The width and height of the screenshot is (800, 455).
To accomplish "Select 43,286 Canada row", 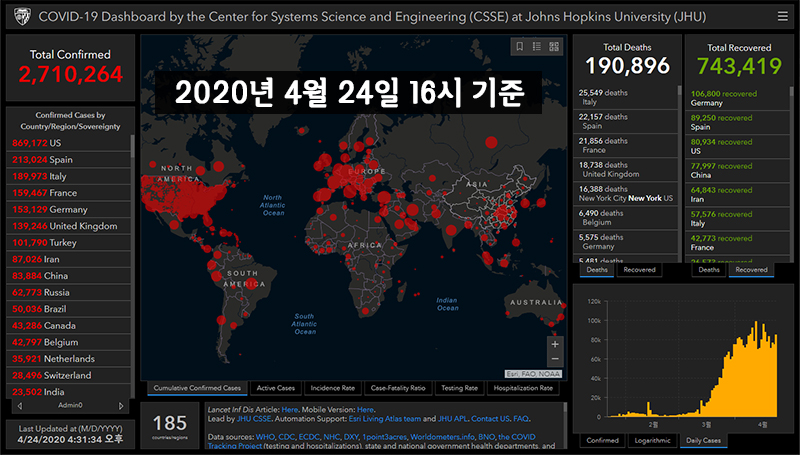I will point(69,325).
